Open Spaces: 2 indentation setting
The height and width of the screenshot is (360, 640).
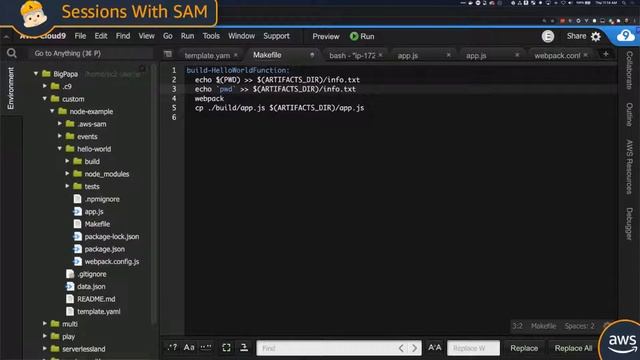tap(579, 326)
